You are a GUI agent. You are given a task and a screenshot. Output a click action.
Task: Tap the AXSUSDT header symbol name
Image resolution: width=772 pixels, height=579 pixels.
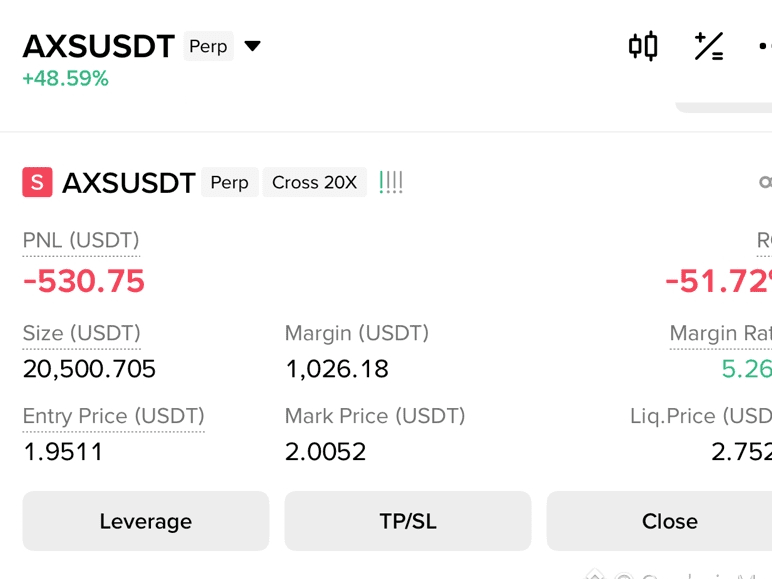[x=99, y=46]
